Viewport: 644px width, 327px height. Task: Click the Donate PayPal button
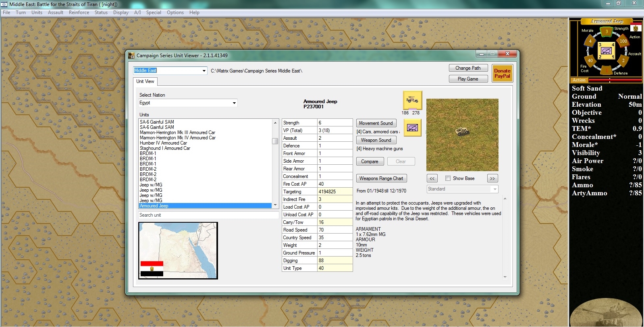click(502, 73)
